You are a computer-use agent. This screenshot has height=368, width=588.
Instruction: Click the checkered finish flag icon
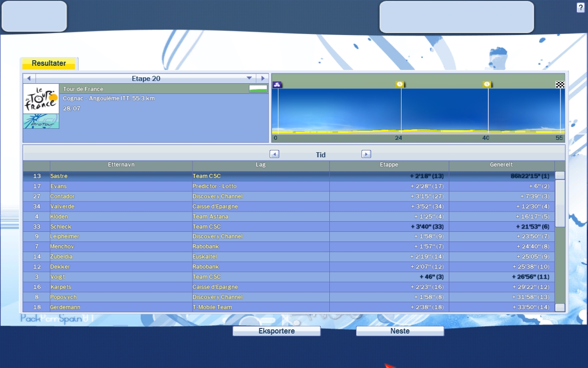pyautogui.click(x=560, y=85)
